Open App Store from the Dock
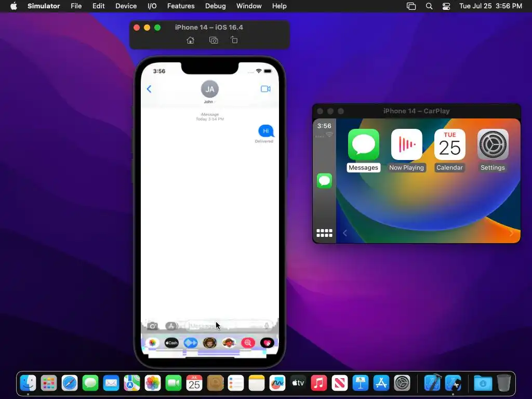The image size is (532, 399). point(381,383)
